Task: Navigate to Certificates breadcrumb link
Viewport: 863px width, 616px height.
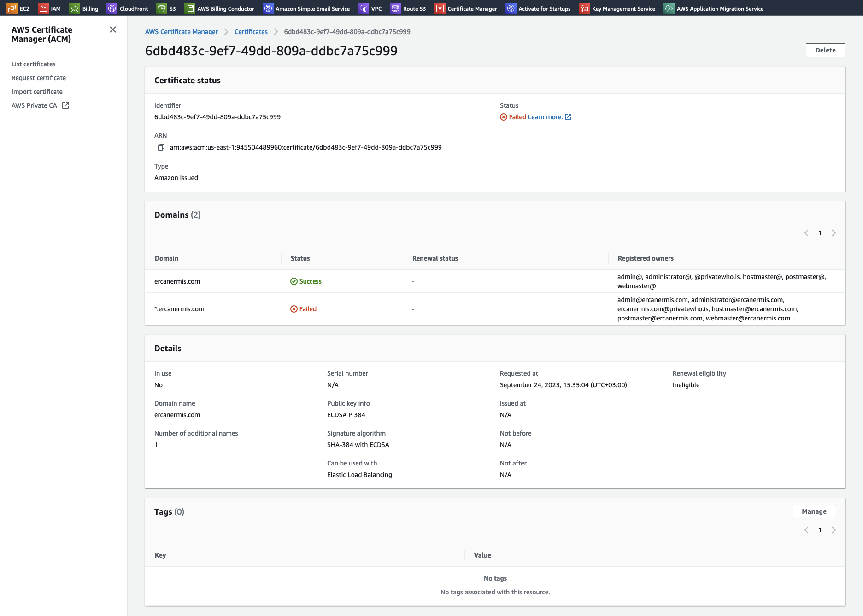Action: pos(251,32)
